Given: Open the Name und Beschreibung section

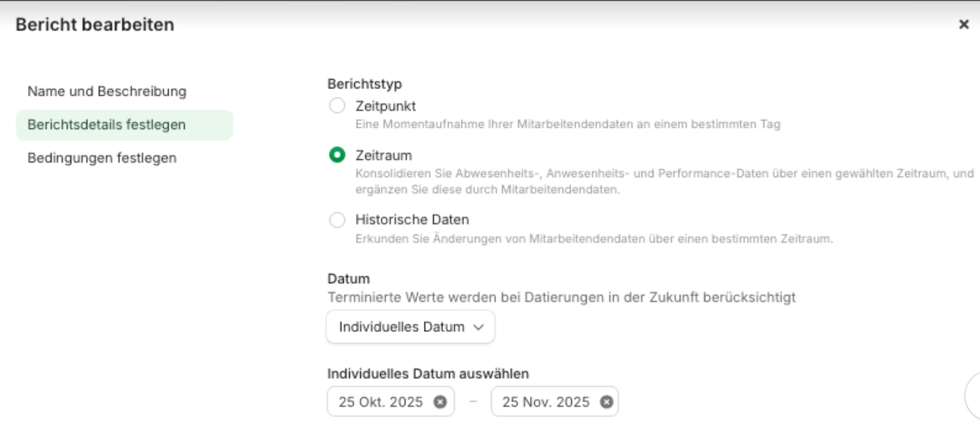Looking at the screenshot, I should pyautogui.click(x=107, y=91).
